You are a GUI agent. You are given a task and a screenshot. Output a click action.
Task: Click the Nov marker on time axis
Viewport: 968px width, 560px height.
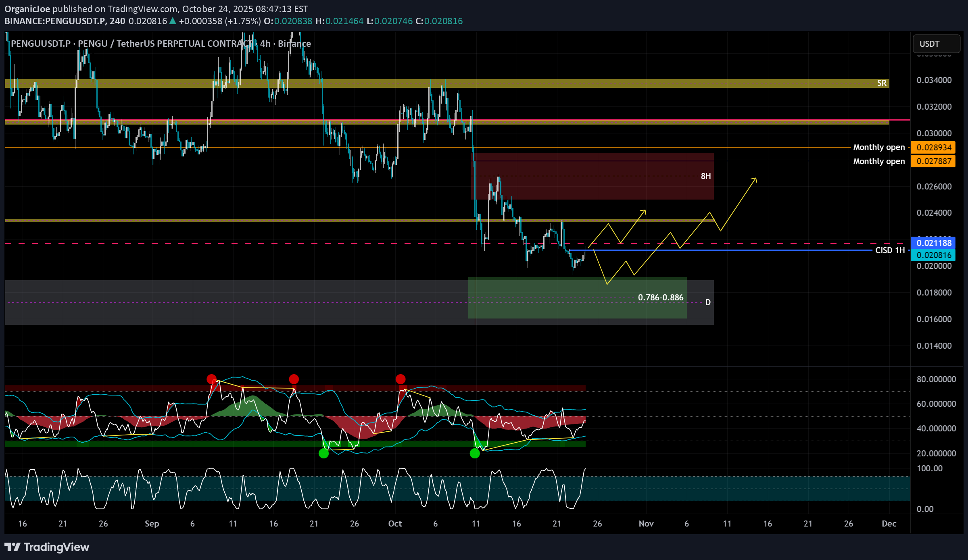click(x=646, y=524)
